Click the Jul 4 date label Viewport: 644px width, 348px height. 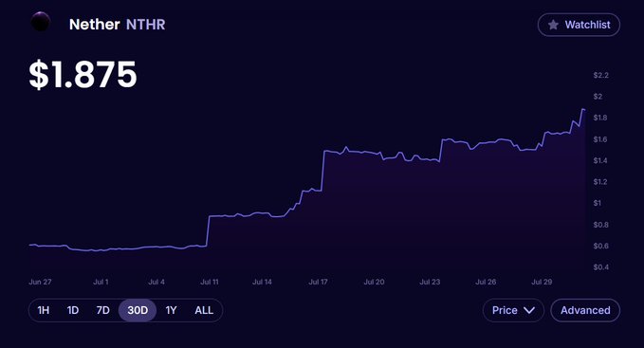156,282
